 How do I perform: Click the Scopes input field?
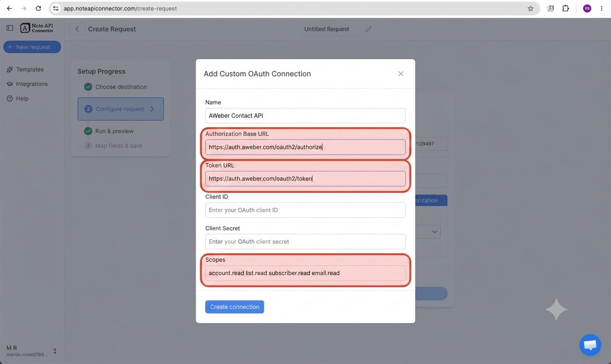pos(305,273)
